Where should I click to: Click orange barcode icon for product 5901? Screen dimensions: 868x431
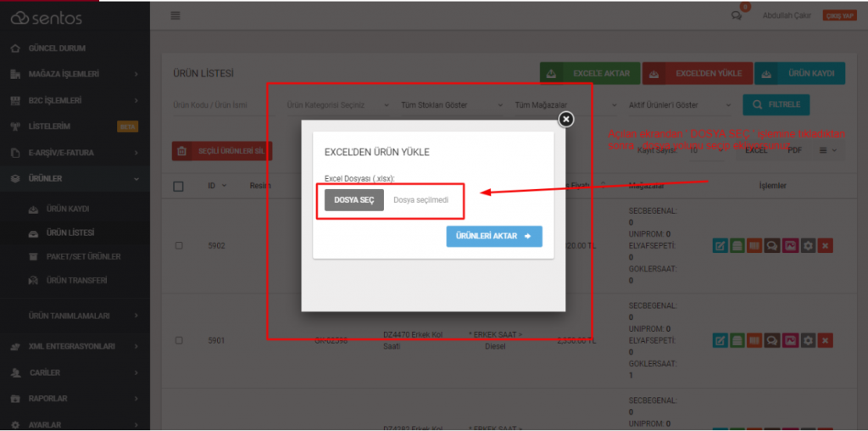click(x=755, y=340)
